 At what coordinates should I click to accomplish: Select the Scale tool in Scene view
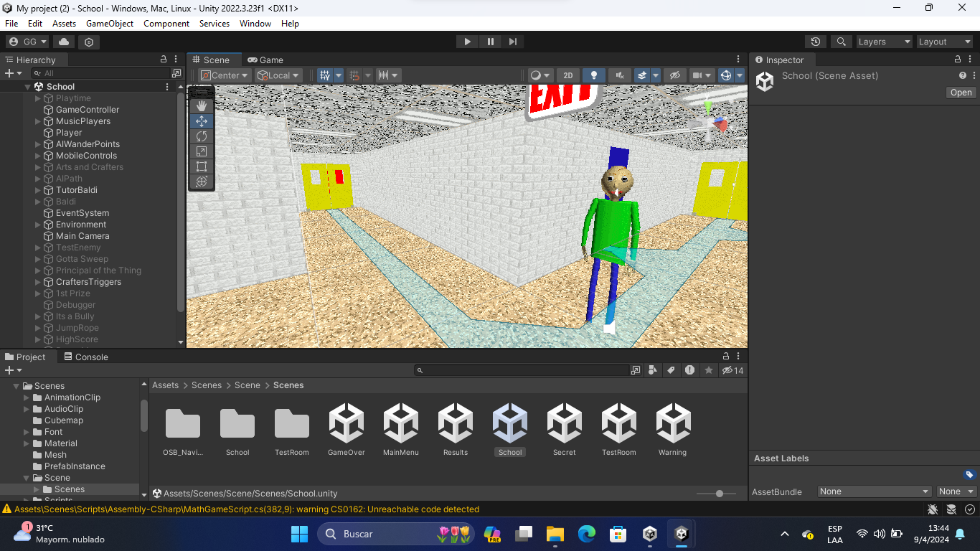coord(202,151)
